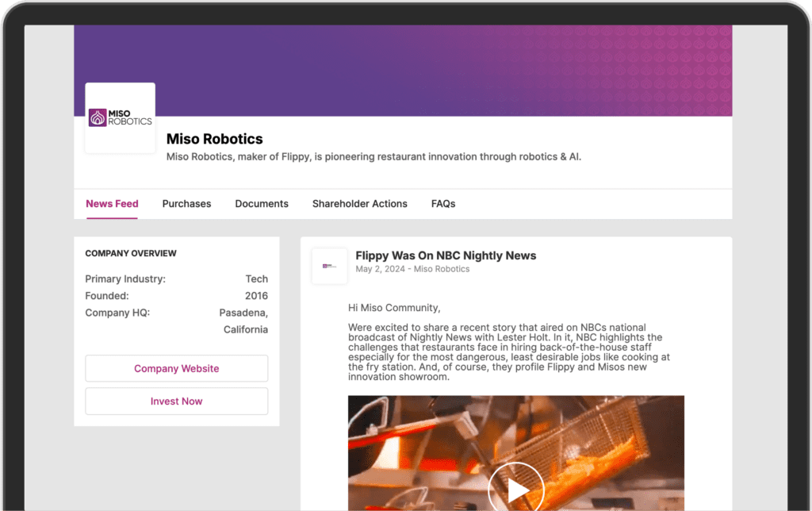
Task: Click the Miso Robotics company name heading
Action: point(214,139)
